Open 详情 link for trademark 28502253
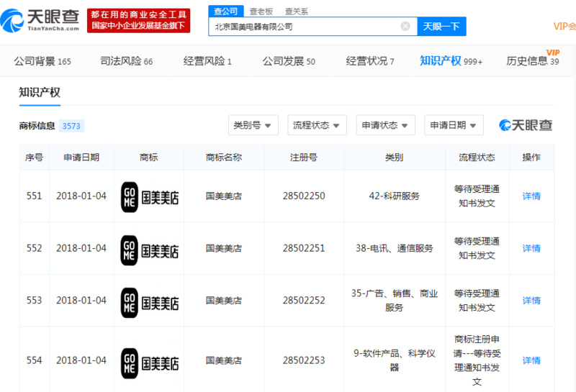 coord(531,360)
